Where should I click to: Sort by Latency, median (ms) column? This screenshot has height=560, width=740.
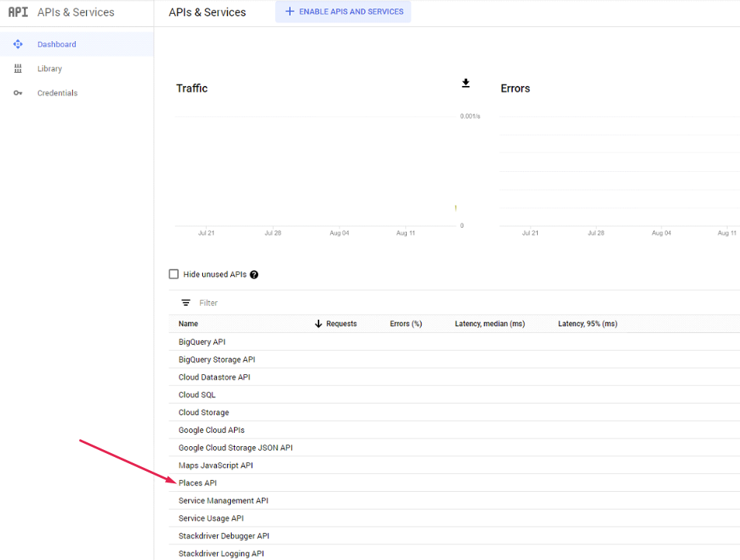[x=489, y=324]
